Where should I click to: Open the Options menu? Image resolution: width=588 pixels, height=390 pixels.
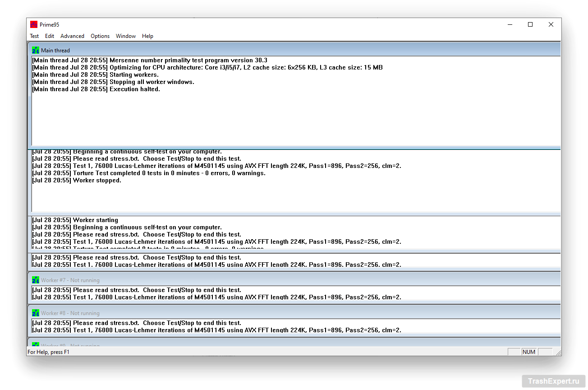pyautogui.click(x=100, y=36)
